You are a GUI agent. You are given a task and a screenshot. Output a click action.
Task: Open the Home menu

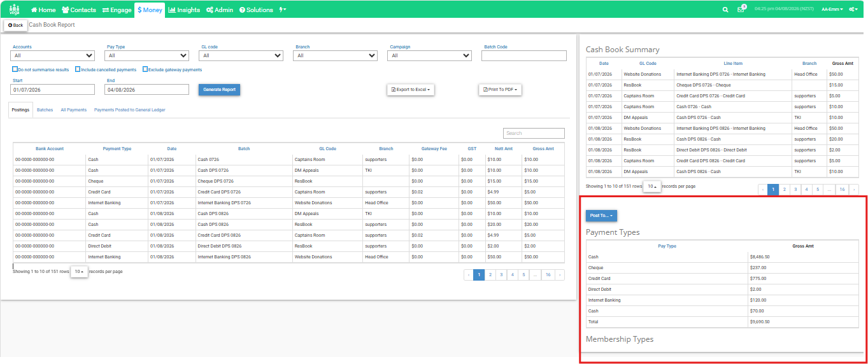click(43, 10)
